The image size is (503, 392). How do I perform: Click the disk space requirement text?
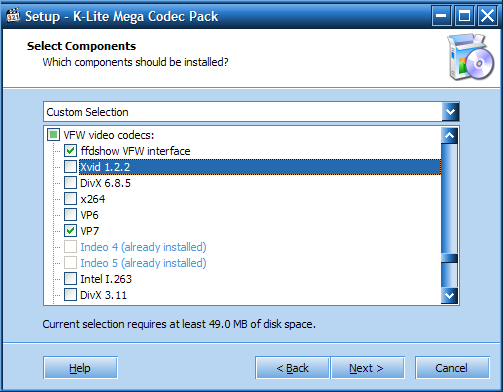(179, 324)
